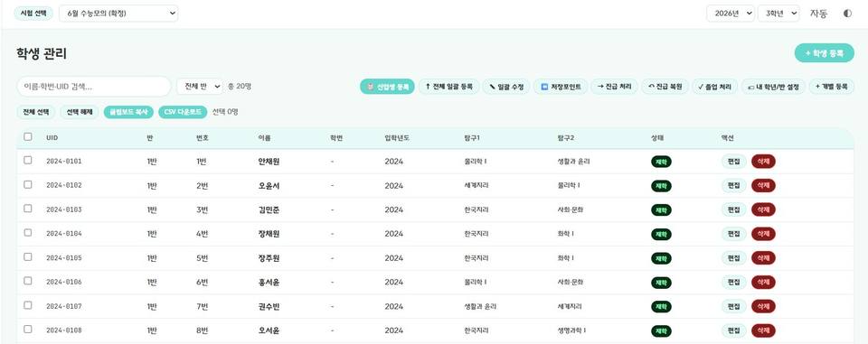Open the 2026년 year dropdown

click(731, 14)
